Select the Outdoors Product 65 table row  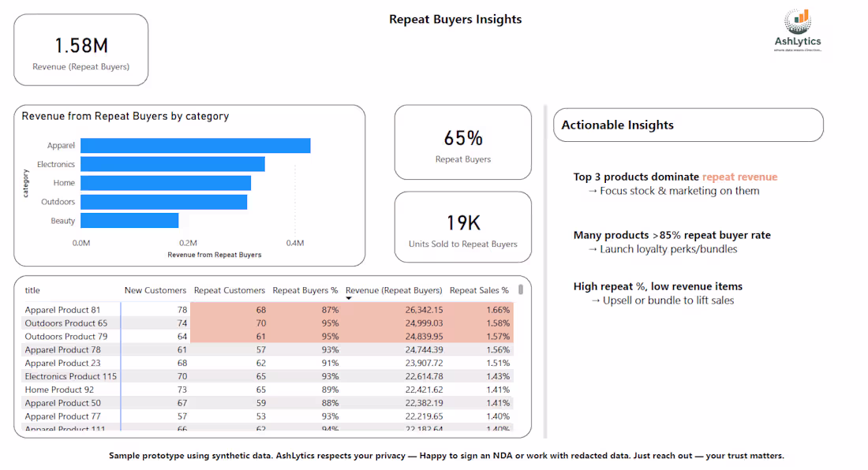237,323
